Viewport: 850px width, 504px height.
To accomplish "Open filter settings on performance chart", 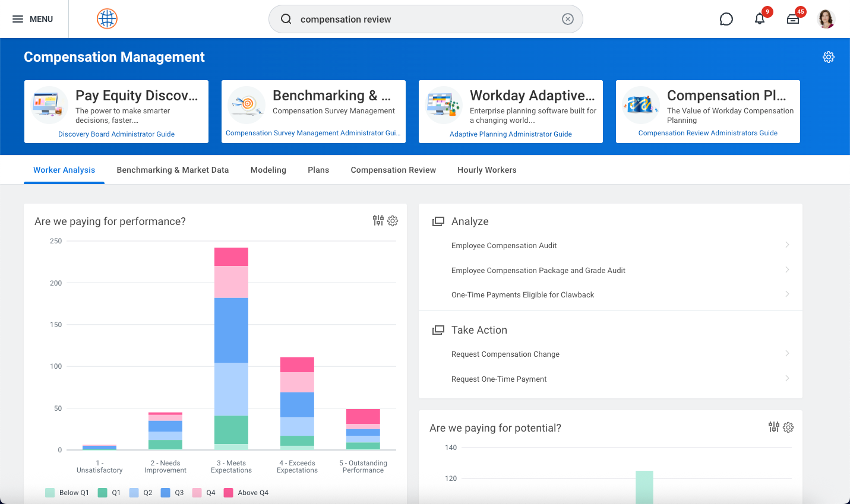I will [x=378, y=220].
